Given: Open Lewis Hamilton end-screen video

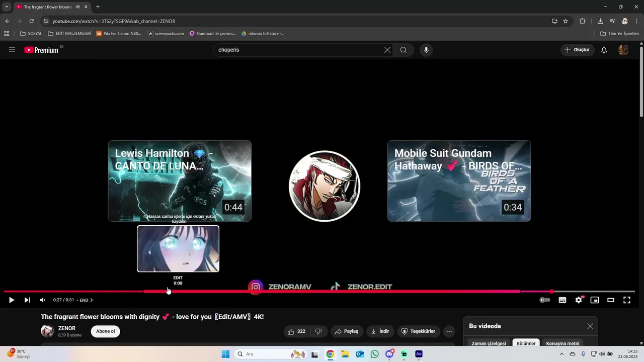Looking at the screenshot, I should [180, 181].
